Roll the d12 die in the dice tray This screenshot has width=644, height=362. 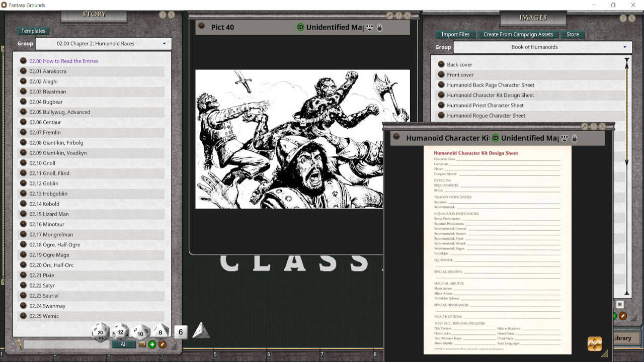(x=120, y=332)
